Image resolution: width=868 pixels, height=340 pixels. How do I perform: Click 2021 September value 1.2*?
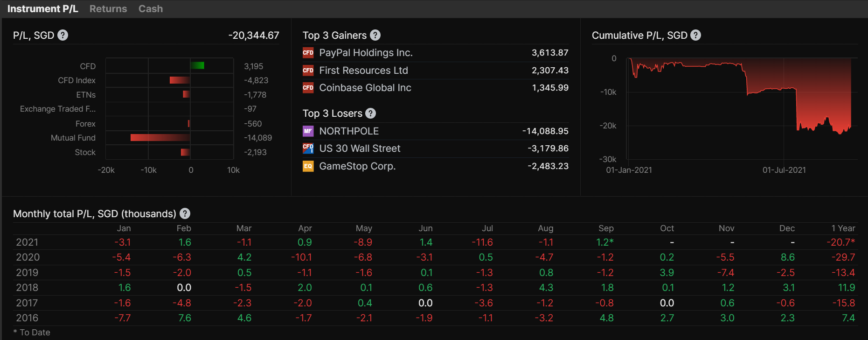pos(605,242)
